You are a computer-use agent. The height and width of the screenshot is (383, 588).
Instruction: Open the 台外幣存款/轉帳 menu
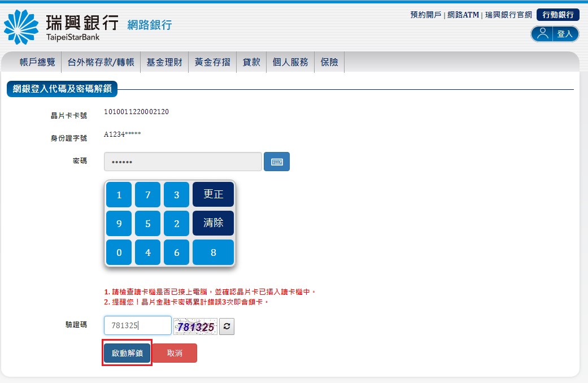click(x=101, y=63)
